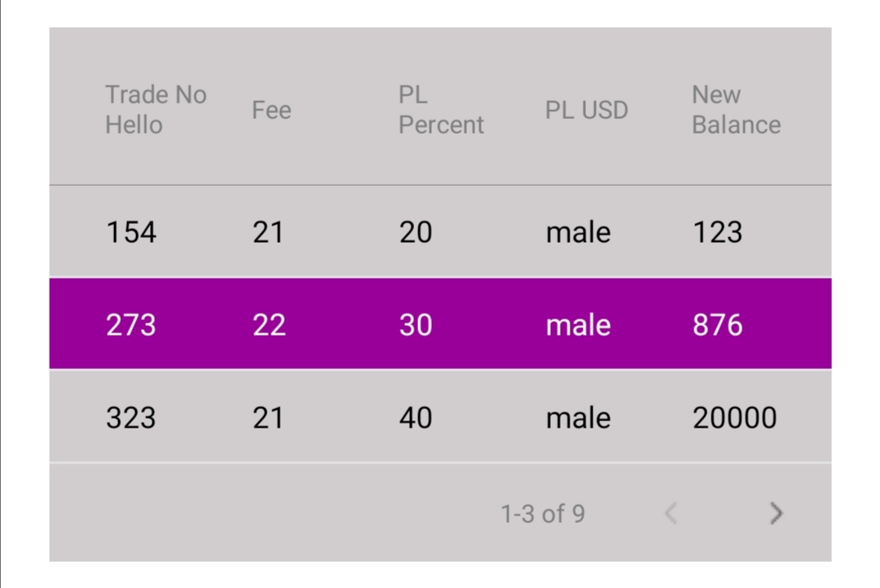Click the PL Percent column header

(441, 110)
